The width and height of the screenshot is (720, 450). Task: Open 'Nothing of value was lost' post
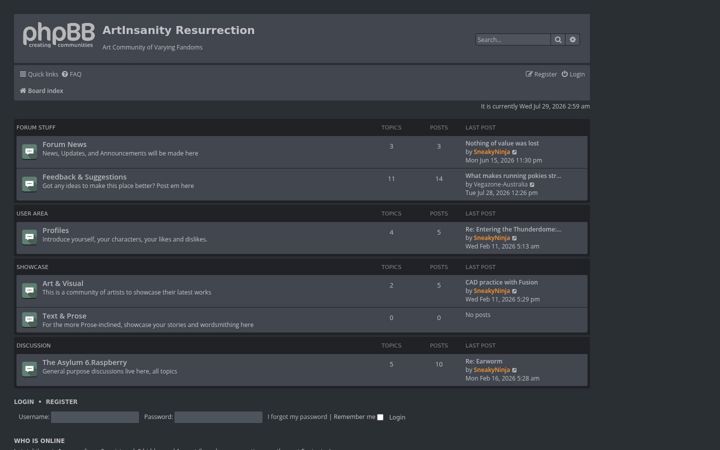pyautogui.click(x=502, y=143)
